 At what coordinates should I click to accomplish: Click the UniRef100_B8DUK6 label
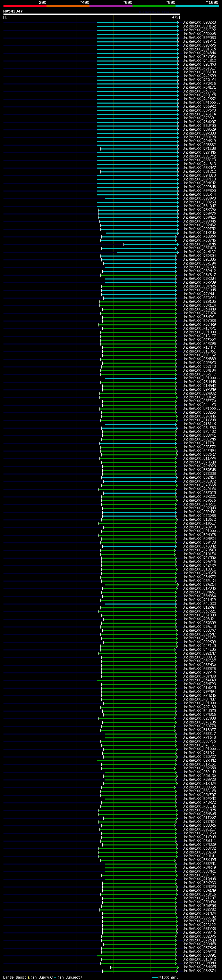pyautogui.click(x=199, y=826)
